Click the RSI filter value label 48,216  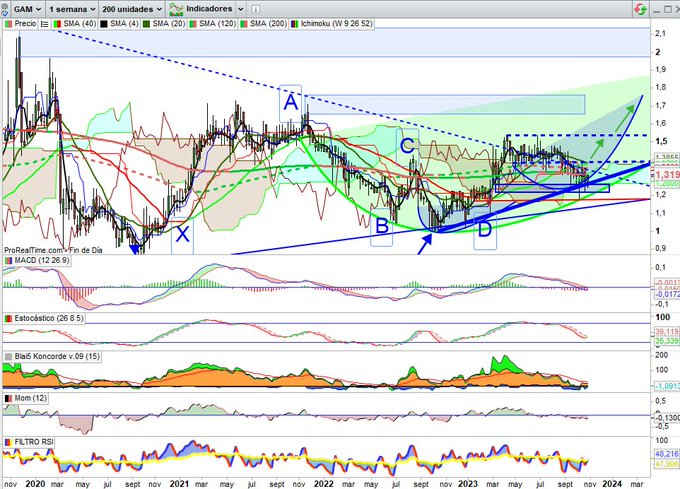click(x=667, y=454)
